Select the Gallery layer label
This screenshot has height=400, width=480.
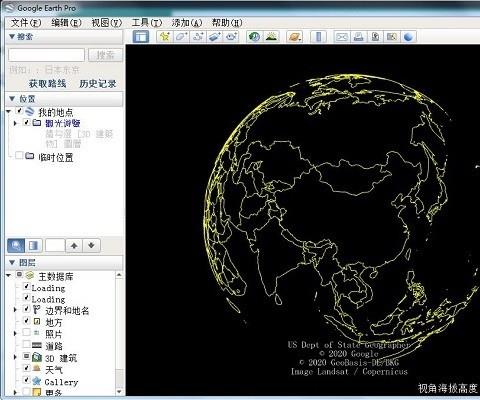click(x=61, y=382)
